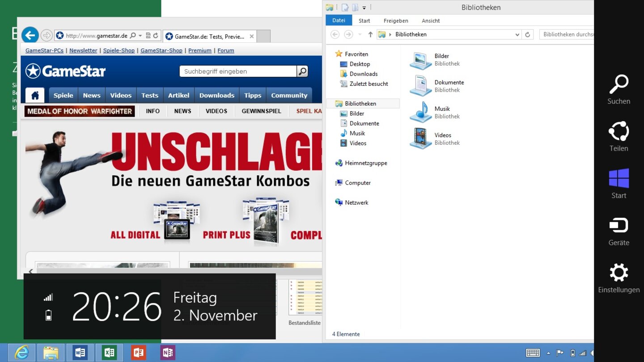644x362 pixels.
Task: Switch to the Freigeben ribbon tab
Action: click(396, 21)
